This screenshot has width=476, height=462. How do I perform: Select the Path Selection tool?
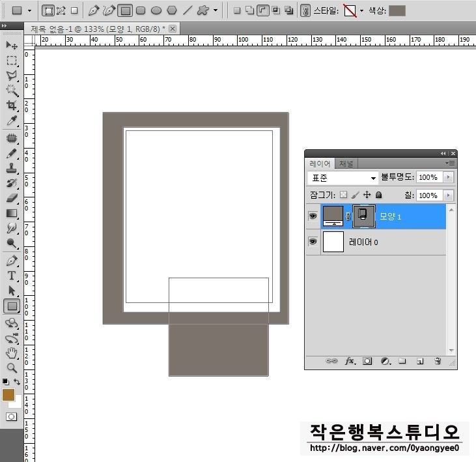(x=12, y=291)
